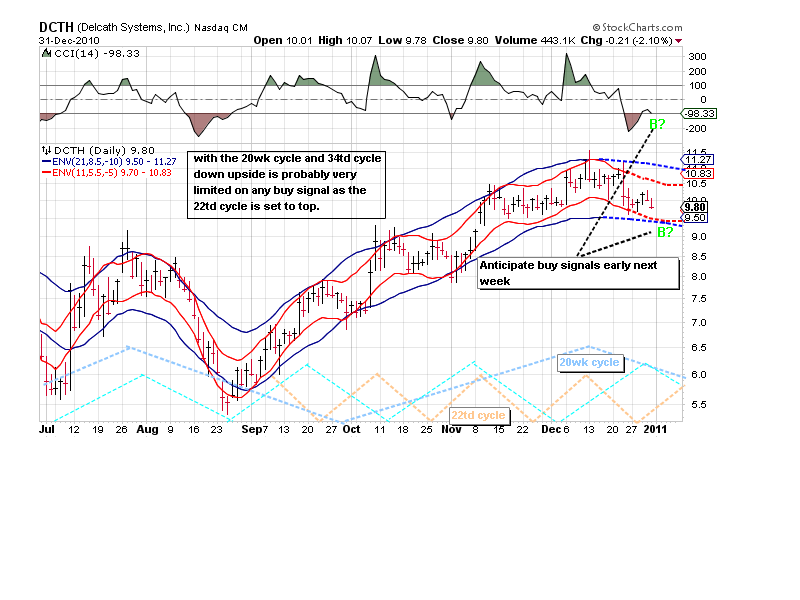Click the green B? marker near CCI panel
The image size is (800, 600).
[x=657, y=124]
